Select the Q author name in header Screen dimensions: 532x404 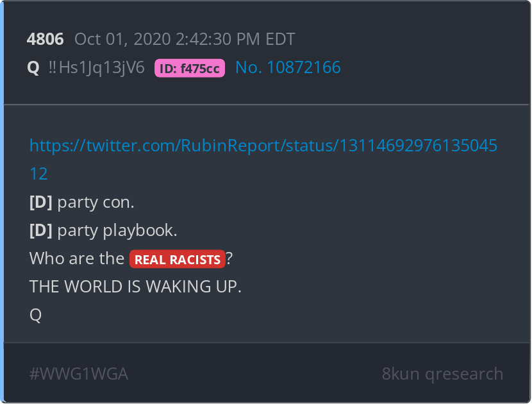point(33,67)
